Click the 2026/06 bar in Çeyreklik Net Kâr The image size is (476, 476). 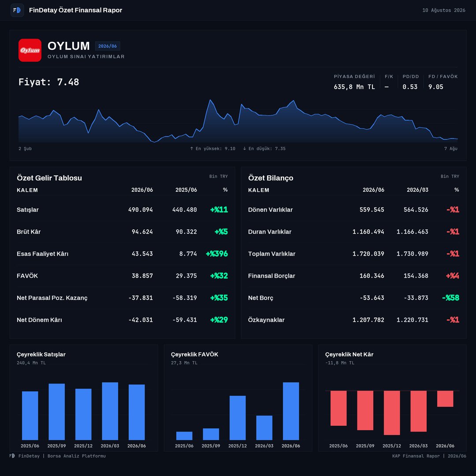[445, 398]
